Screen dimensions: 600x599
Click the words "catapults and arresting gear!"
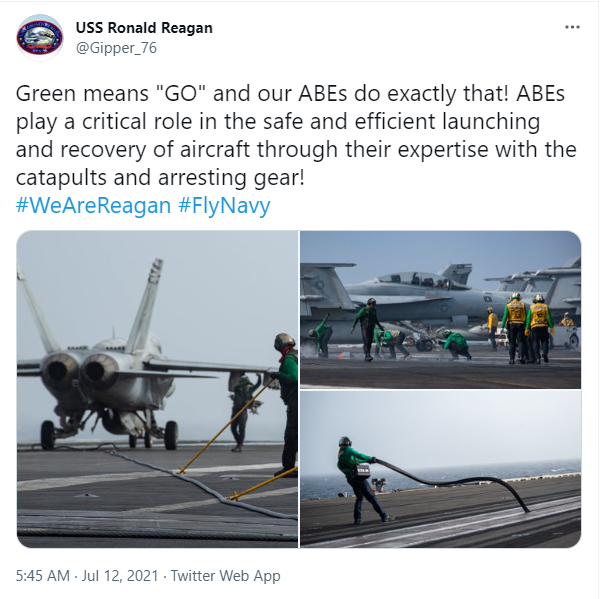coord(160,178)
